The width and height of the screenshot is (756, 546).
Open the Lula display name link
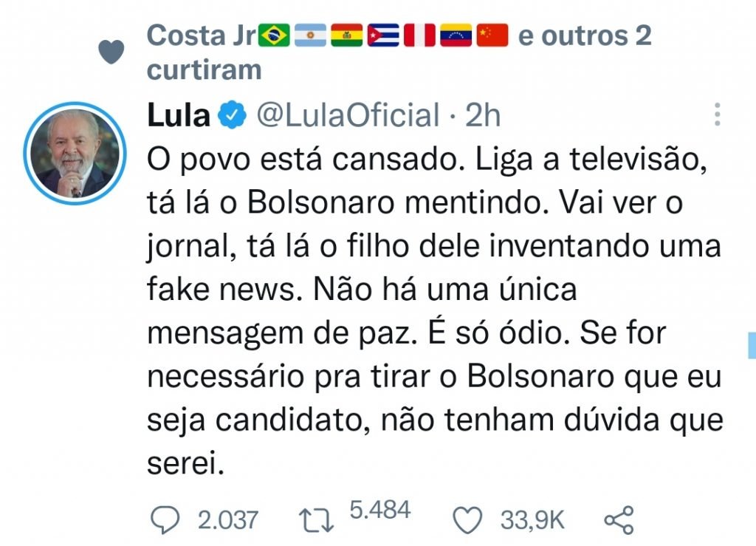pyautogui.click(x=179, y=115)
